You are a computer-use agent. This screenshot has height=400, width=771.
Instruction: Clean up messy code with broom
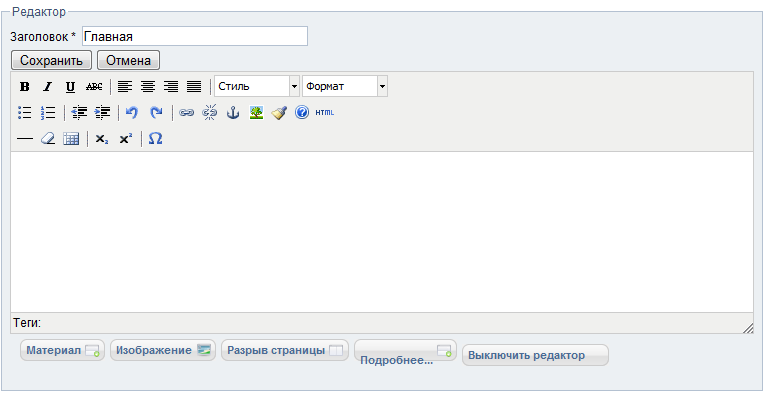(x=279, y=113)
